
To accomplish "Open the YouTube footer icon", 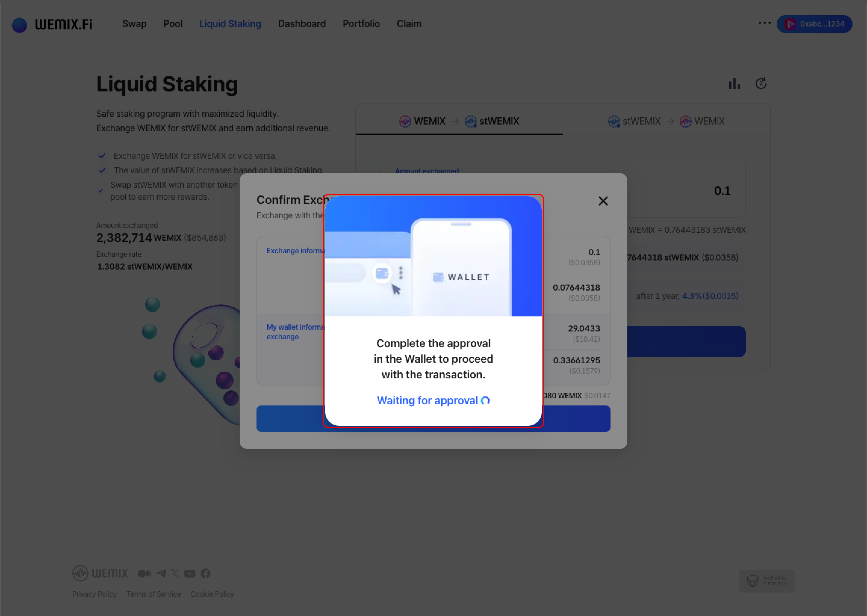I will tap(190, 574).
